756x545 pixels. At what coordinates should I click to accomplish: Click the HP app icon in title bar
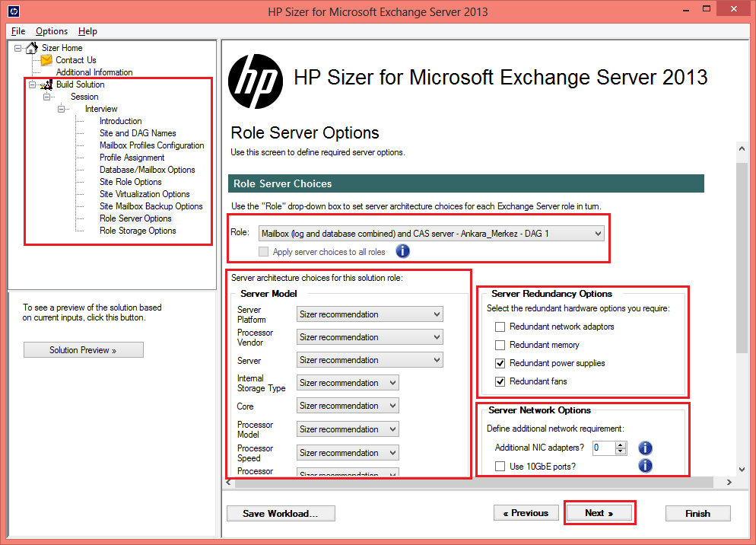(14, 11)
